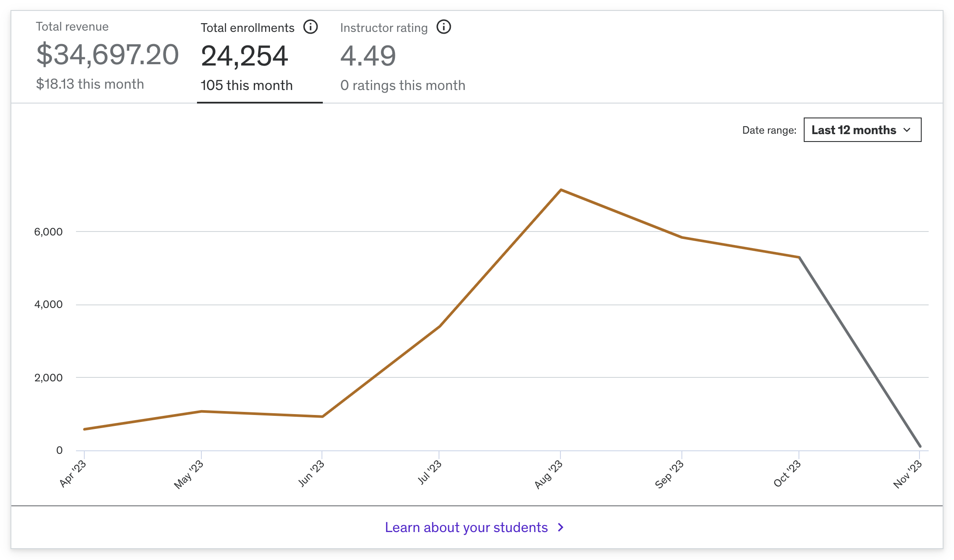This screenshot has width=954, height=560.
Task: Click the 105 this month text
Action: pyautogui.click(x=247, y=85)
